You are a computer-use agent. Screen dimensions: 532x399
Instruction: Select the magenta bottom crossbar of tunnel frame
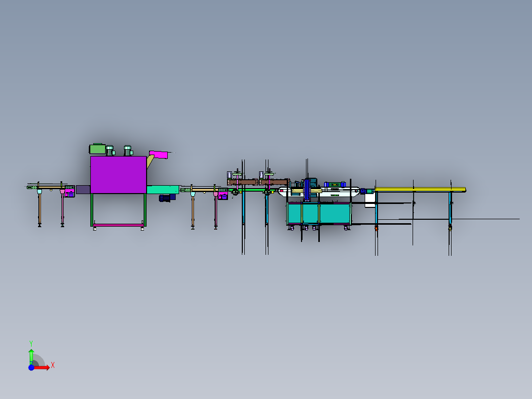tap(118, 225)
